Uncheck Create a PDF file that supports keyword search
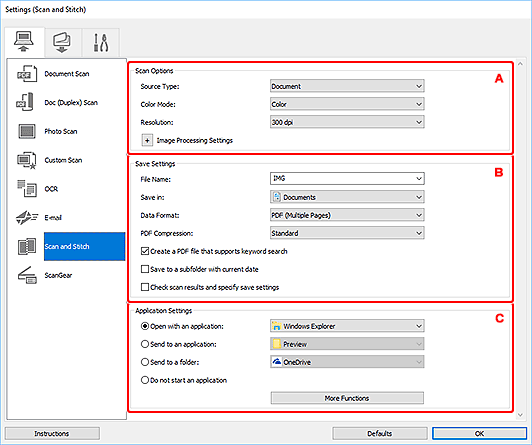Screen dimensions: 532x445 (145, 251)
